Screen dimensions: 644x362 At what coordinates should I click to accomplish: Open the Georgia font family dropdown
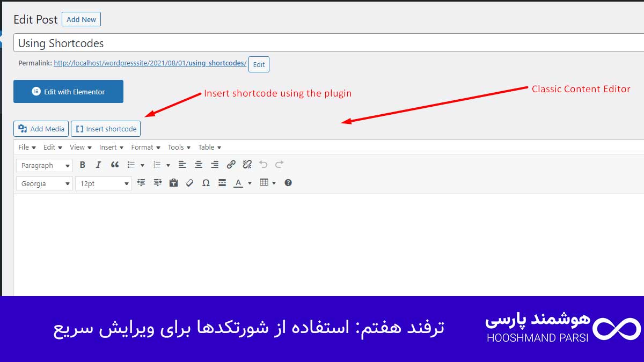(x=44, y=183)
